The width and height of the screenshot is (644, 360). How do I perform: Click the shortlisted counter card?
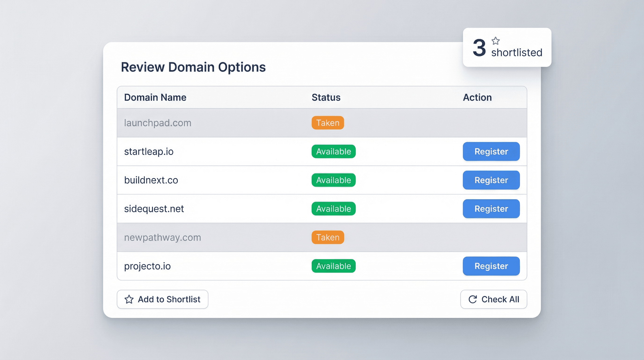coord(508,48)
